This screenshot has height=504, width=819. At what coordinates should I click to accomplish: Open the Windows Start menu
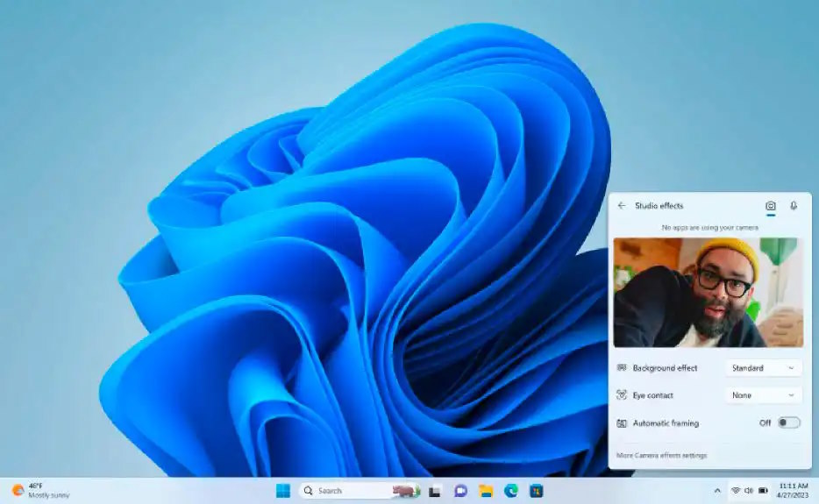pyautogui.click(x=283, y=491)
